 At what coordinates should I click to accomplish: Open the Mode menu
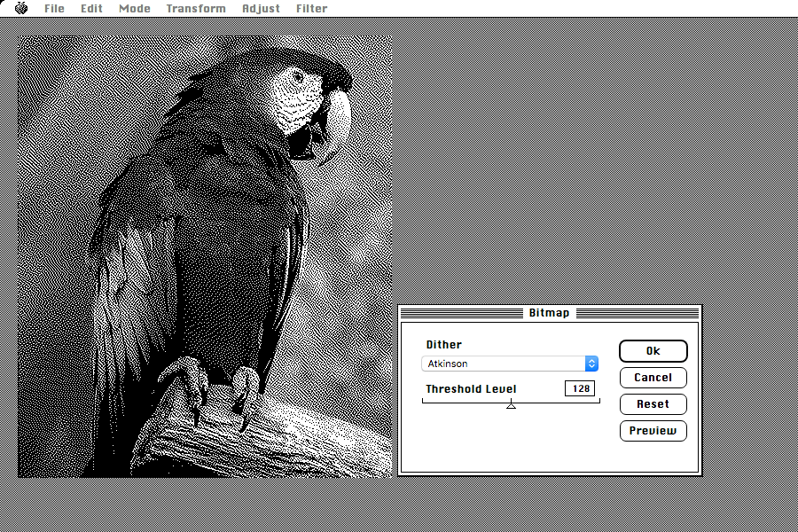(x=135, y=9)
